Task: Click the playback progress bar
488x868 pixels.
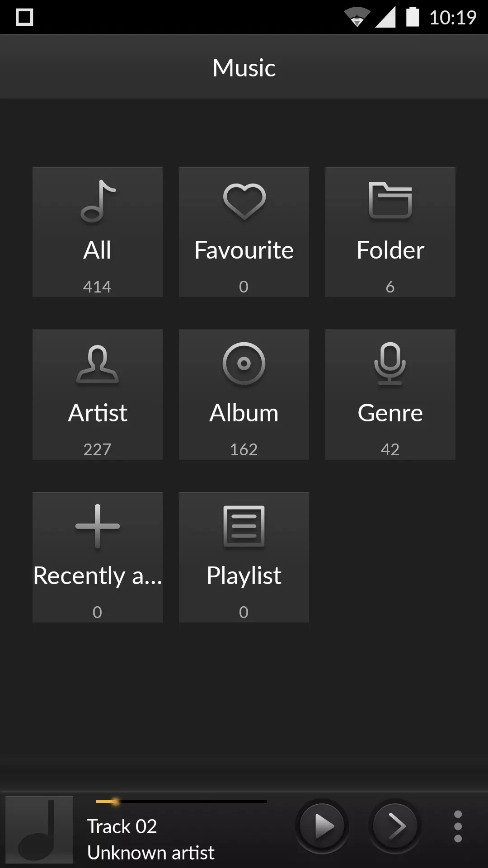Action: point(182,802)
